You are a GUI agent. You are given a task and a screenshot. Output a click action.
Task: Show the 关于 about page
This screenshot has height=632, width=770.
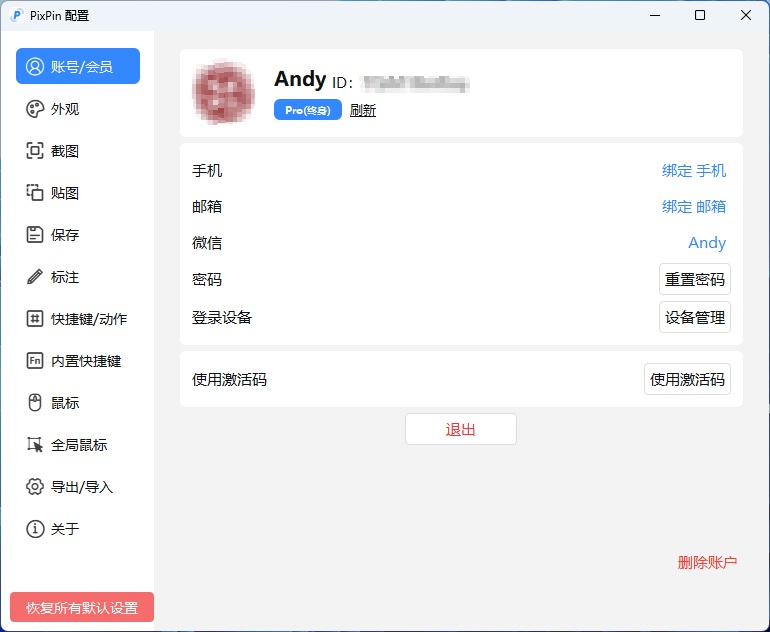[x=78, y=529]
